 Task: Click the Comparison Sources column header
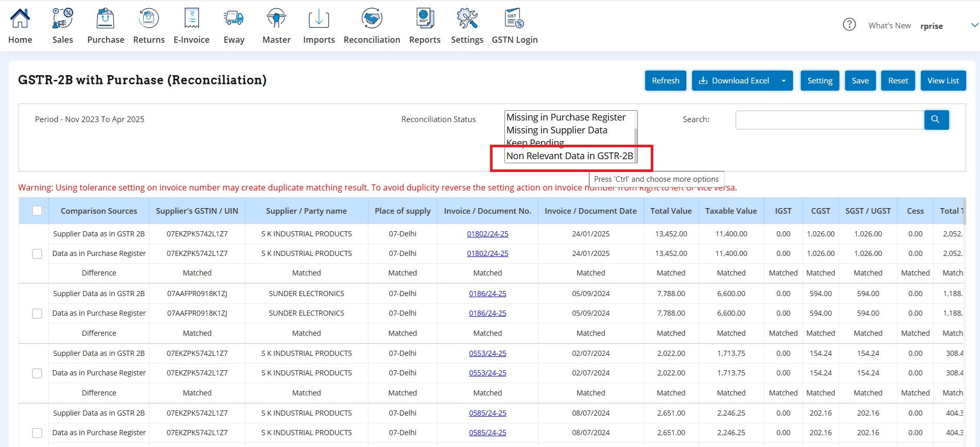coord(99,211)
